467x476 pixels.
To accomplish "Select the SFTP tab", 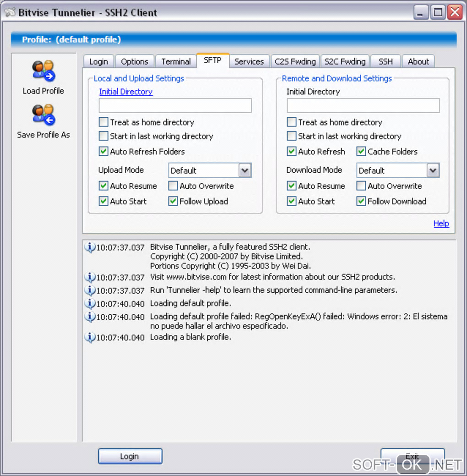I will point(213,60).
